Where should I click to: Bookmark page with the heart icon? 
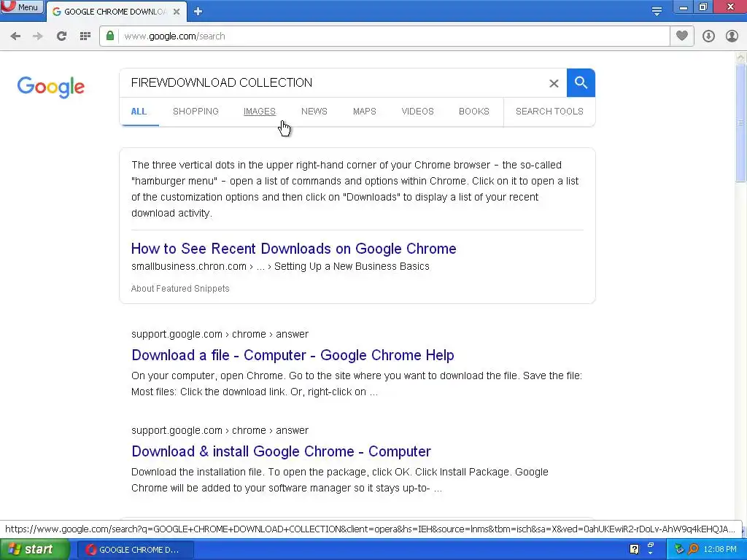pyautogui.click(x=682, y=36)
